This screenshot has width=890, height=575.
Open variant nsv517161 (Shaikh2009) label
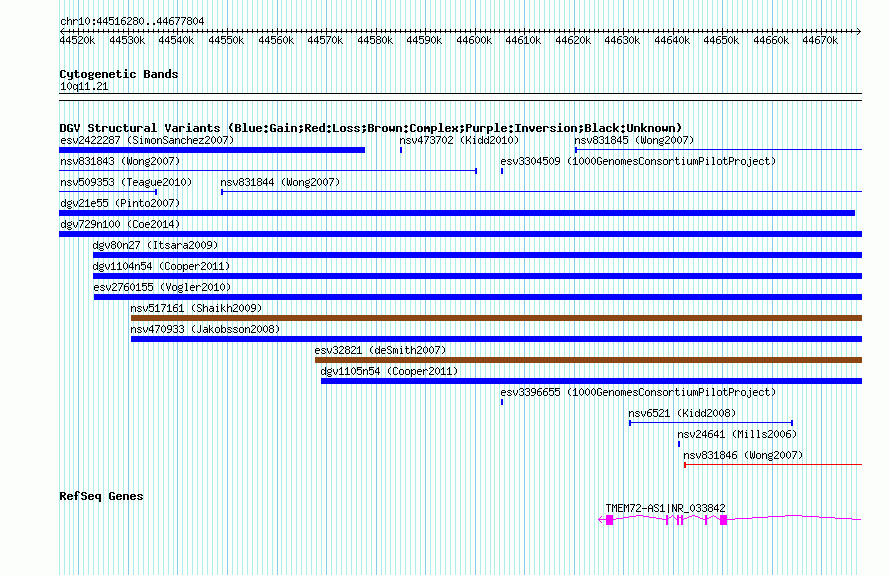[196, 308]
